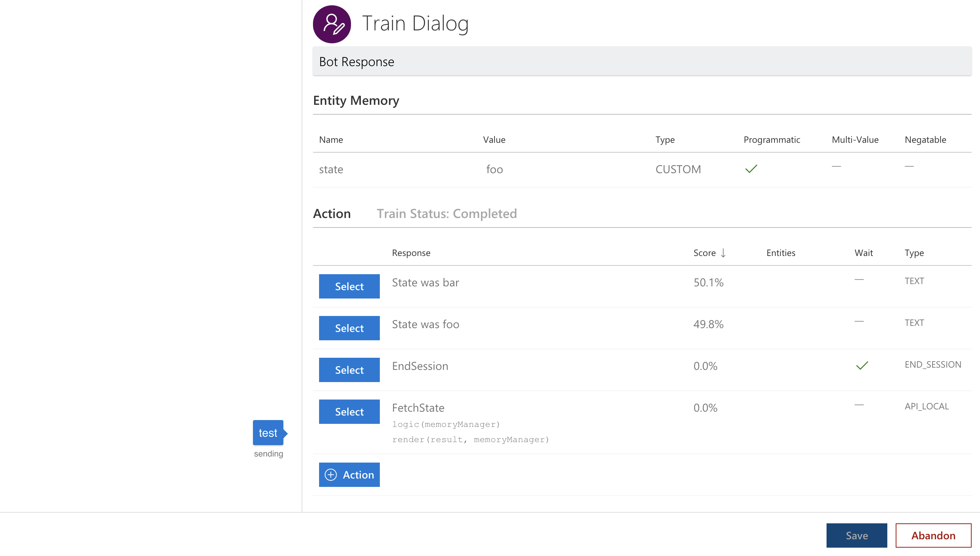
Task: Click the Train Dialog user-edit icon
Action: (332, 24)
